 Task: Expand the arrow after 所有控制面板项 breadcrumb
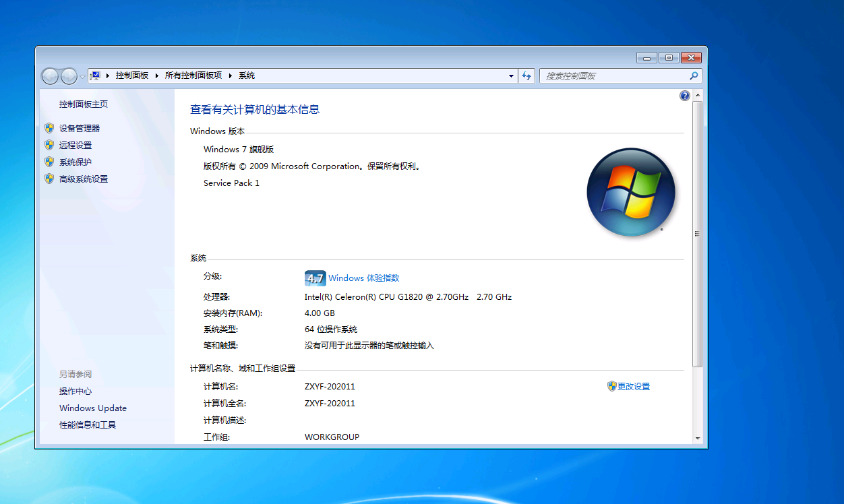click(x=230, y=75)
